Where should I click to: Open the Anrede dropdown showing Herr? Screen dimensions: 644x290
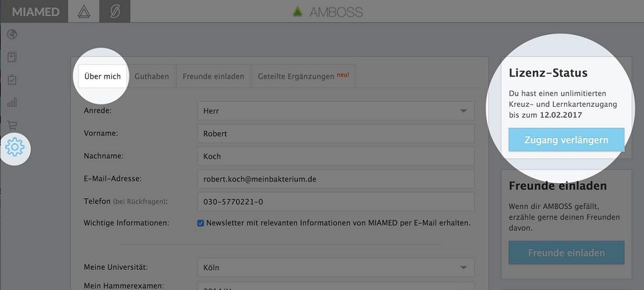(336, 111)
